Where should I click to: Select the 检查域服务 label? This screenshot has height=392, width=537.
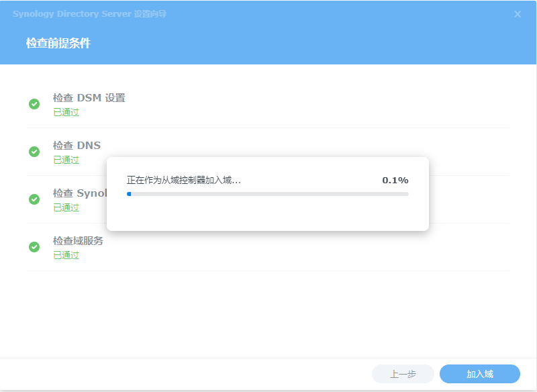(78, 241)
